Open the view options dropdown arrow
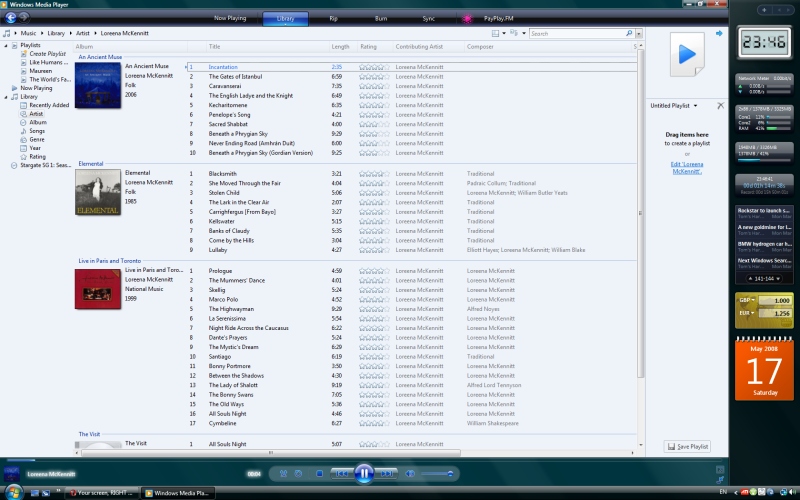The width and height of the screenshot is (800, 500). tap(504, 33)
